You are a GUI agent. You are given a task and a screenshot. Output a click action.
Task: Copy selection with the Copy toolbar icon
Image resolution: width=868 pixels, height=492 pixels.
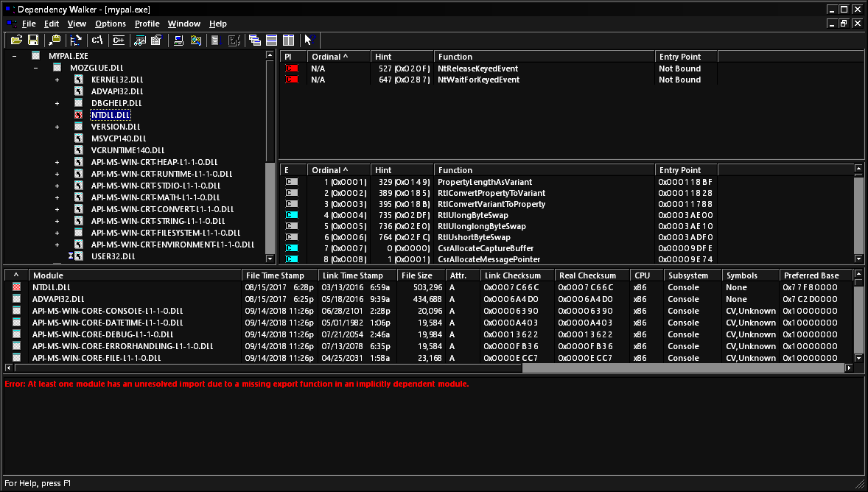click(x=55, y=41)
